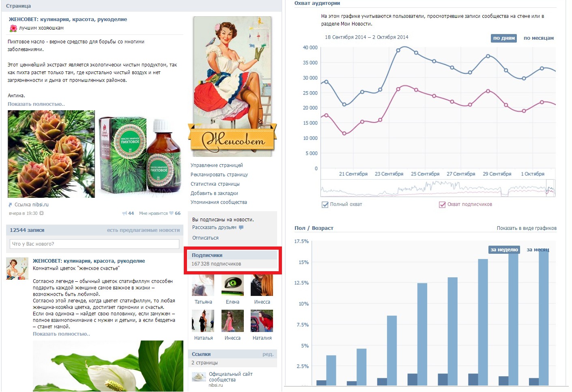Image resolution: width=572 pixels, height=392 pixels.
Task: Click Добавить в закладки
Action: coord(214,193)
